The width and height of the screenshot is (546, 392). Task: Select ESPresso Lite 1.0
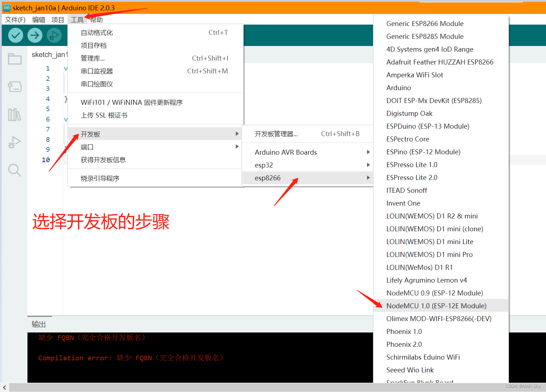tap(441, 165)
